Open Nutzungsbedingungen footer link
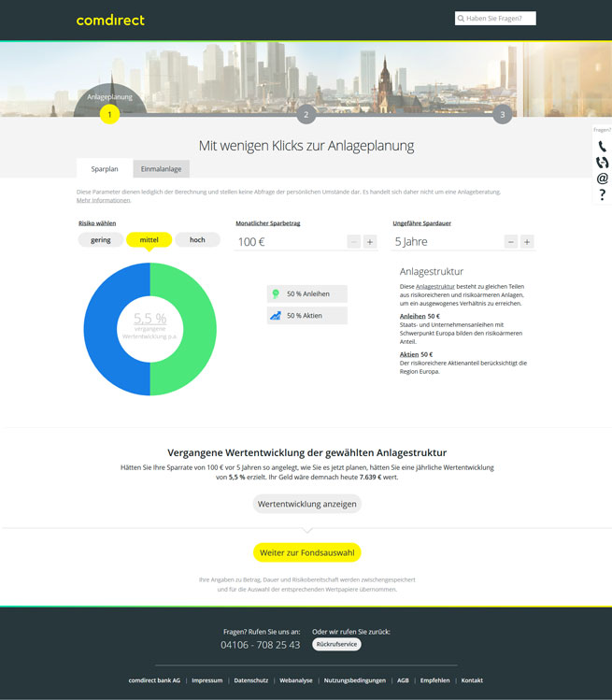Image resolution: width=612 pixels, height=700 pixels. click(x=355, y=680)
